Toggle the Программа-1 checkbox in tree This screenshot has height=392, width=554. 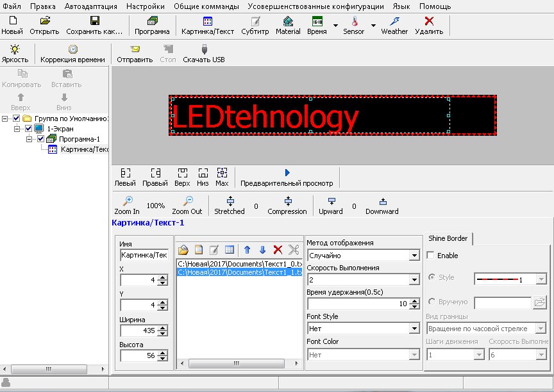click(x=40, y=139)
